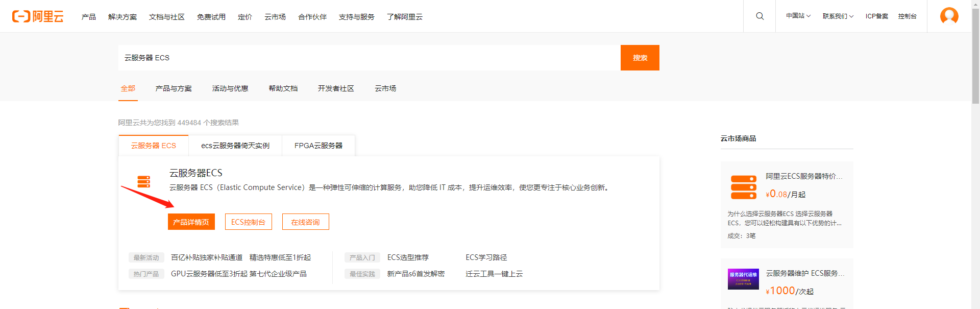Select the 云服务器 ECS product tab

click(154, 146)
